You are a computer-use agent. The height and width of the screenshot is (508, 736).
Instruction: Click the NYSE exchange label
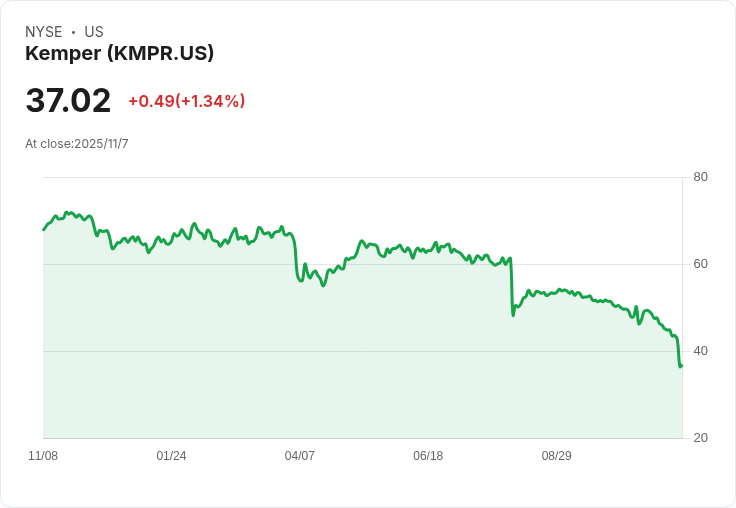44,32
